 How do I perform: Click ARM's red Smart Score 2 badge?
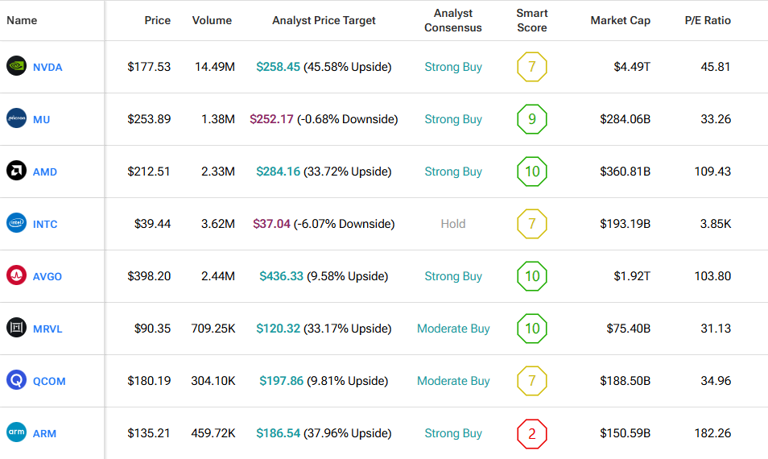point(532,432)
